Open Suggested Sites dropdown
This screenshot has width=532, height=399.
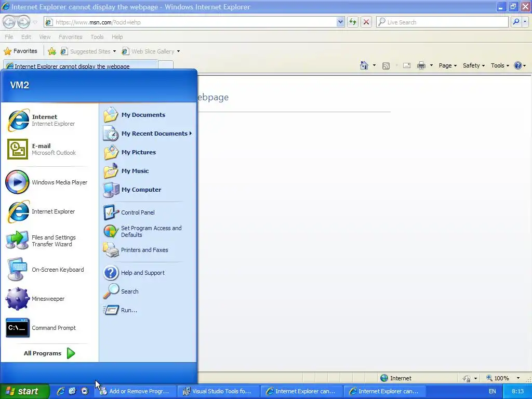[114, 51]
